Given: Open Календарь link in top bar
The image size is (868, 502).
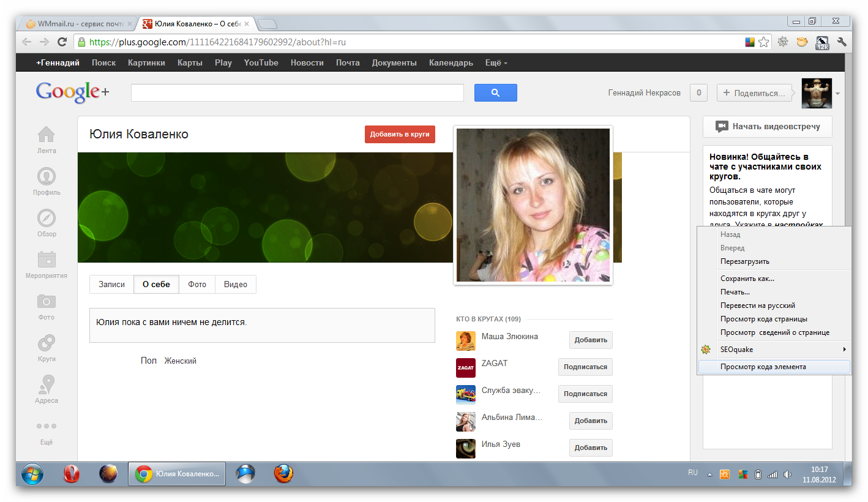Looking at the screenshot, I should coord(451,62).
